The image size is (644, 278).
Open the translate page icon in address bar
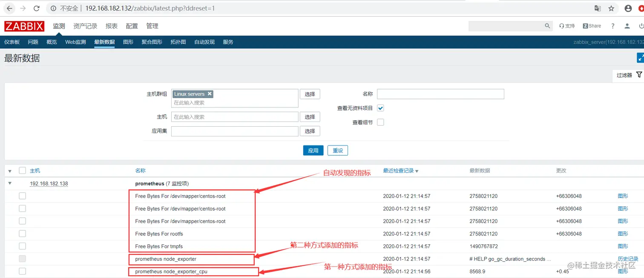[x=598, y=8]
